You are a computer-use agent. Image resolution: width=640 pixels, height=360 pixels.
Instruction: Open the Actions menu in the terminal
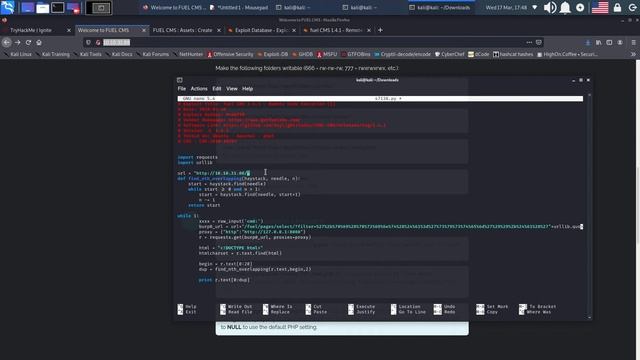coord(199,89)
